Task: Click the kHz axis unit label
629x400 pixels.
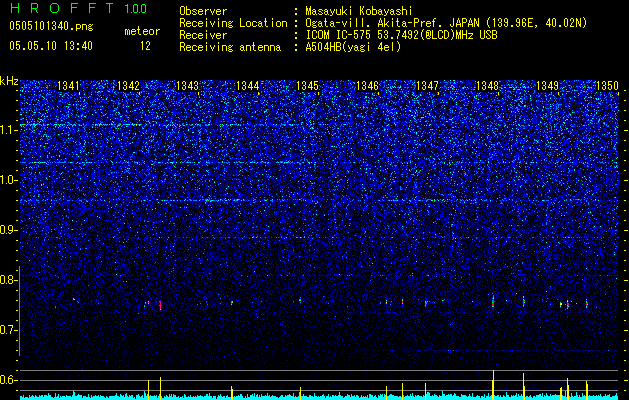Action: (9, 81)
